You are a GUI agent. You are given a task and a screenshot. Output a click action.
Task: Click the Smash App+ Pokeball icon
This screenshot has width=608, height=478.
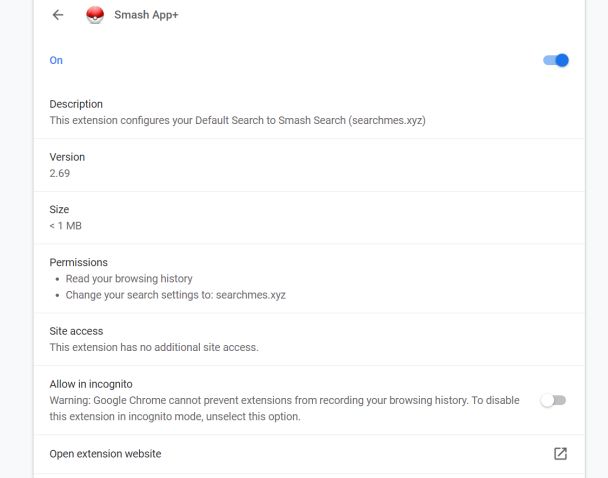tap(95, 15)
